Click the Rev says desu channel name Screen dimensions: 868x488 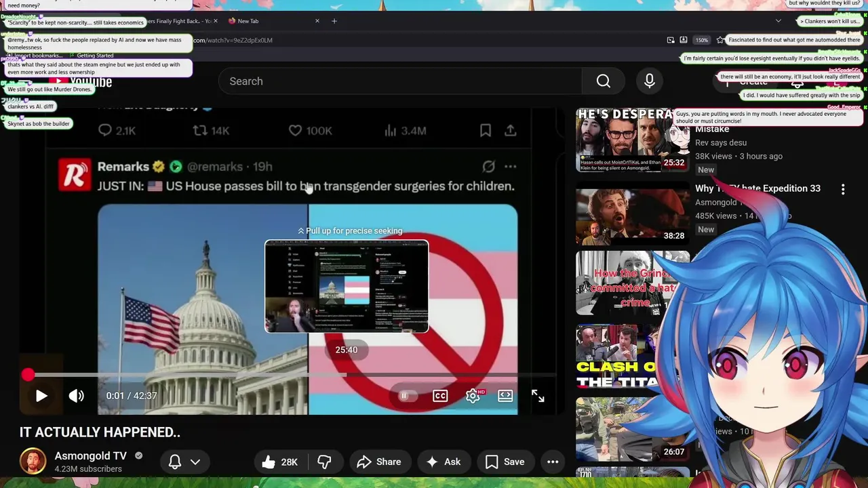pos(721,143)
